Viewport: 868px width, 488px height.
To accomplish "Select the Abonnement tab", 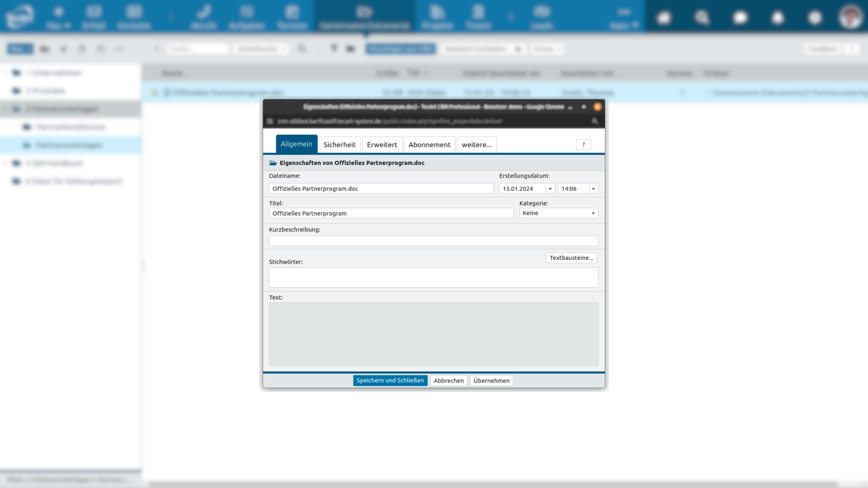I will [429, 145].
